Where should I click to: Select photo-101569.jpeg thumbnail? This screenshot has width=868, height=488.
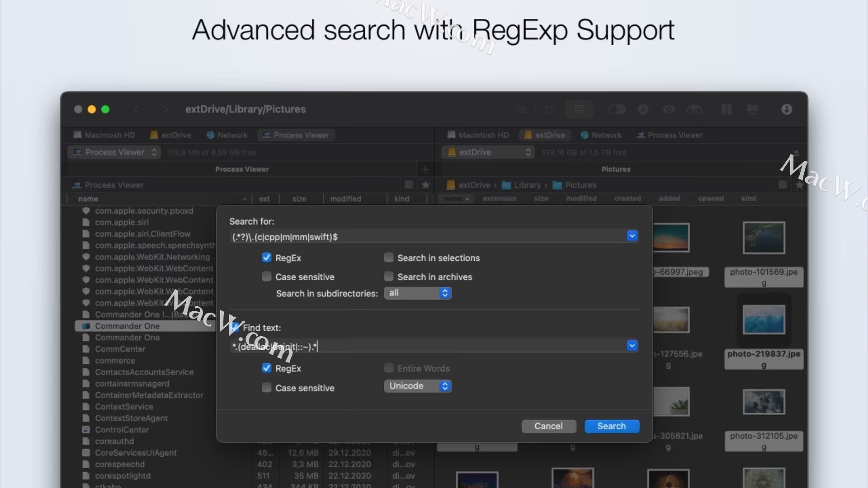click(x=764, y=238)
